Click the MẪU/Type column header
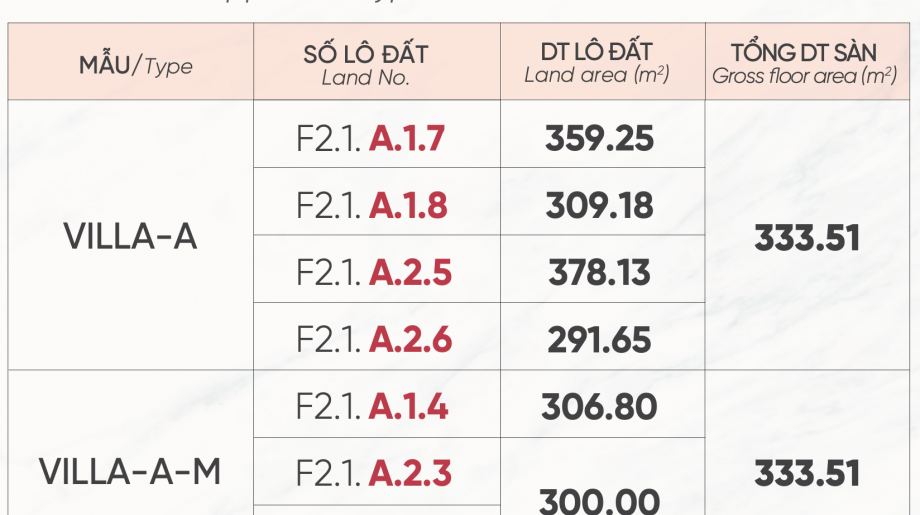 130,62
